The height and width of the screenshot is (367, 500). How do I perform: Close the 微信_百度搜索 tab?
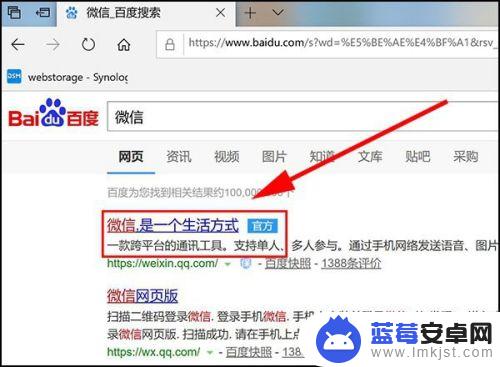[x=220, y=13]
